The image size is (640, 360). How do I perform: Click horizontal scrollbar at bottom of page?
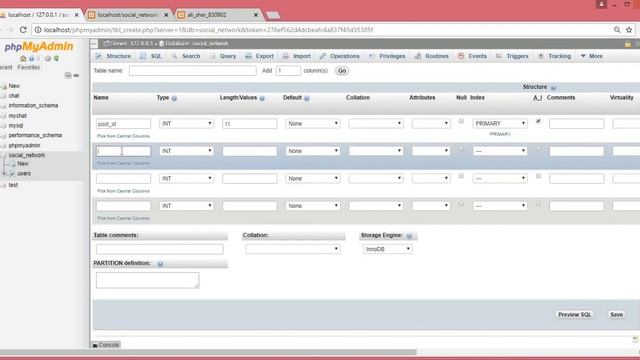[208, 352]
